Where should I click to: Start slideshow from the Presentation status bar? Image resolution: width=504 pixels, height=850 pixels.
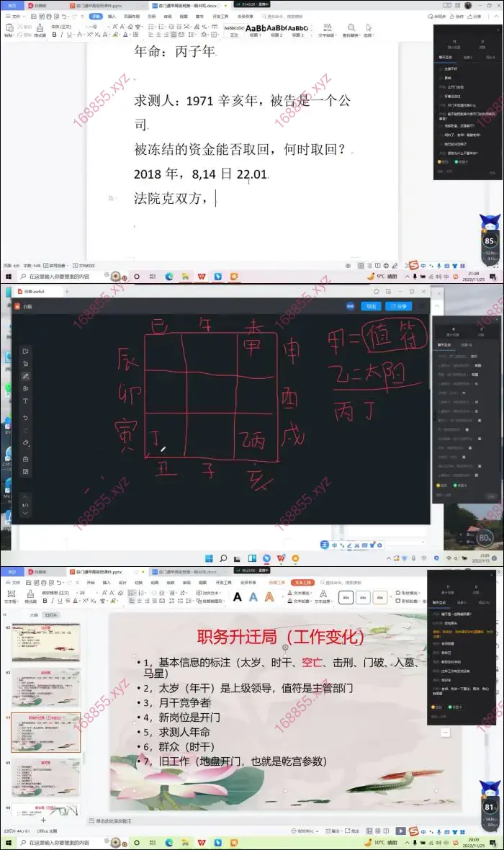click(400, 831)
